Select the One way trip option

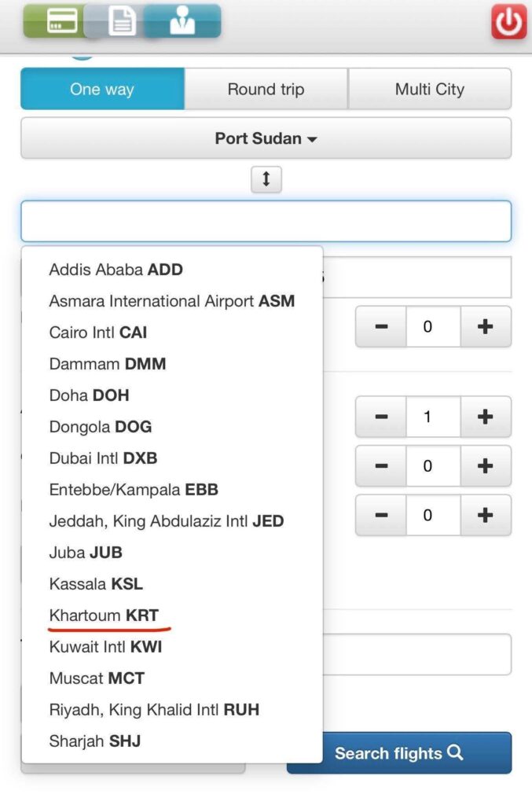tap(102, 89)
